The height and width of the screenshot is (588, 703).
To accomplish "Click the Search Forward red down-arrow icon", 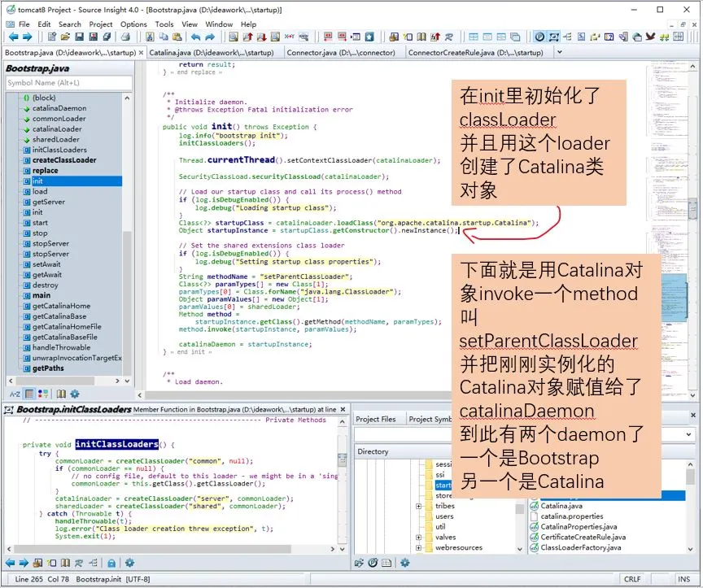I will click(x=261, y=37).
